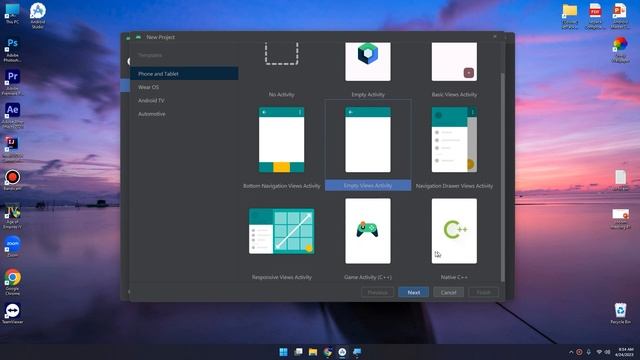Open Age of Empires IV shortcut
This screenshot has height=360, width=640.
point(12,217)
